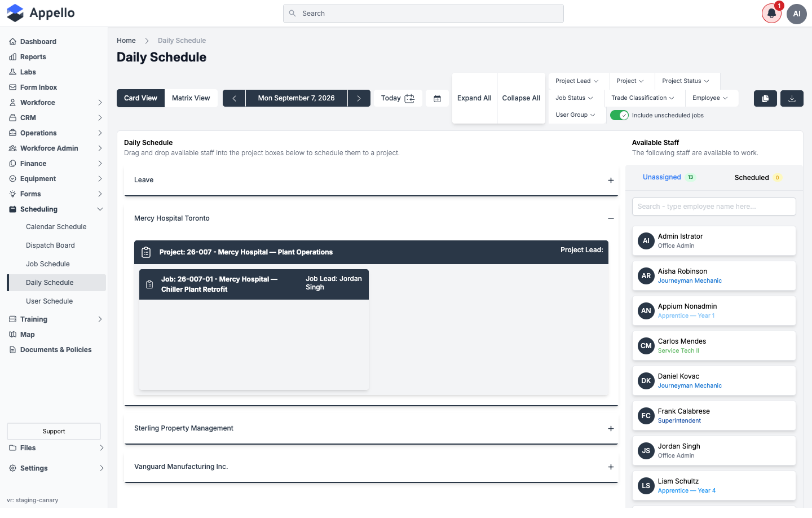
Task: Open Documents & Policies in the sidebar
Action: pyautogui.click(x=56, y=350)
